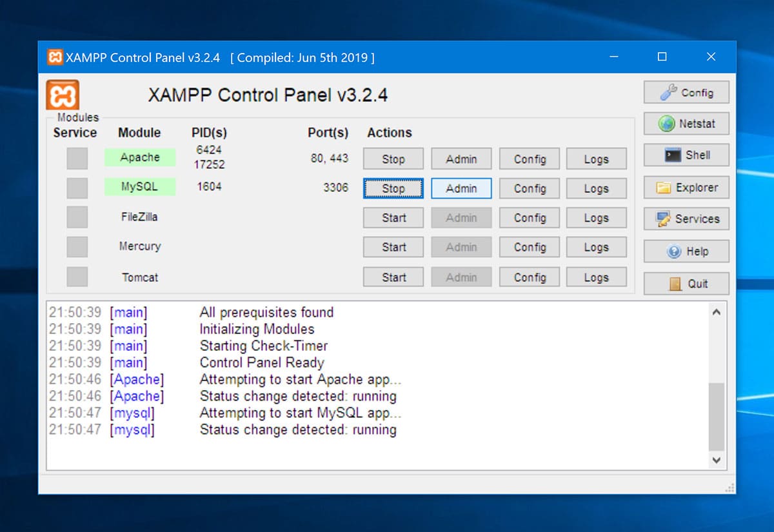This screenshot has width=774, height=532.
Task: Open Netstat with the globe icon
Action: pos(686,123)
